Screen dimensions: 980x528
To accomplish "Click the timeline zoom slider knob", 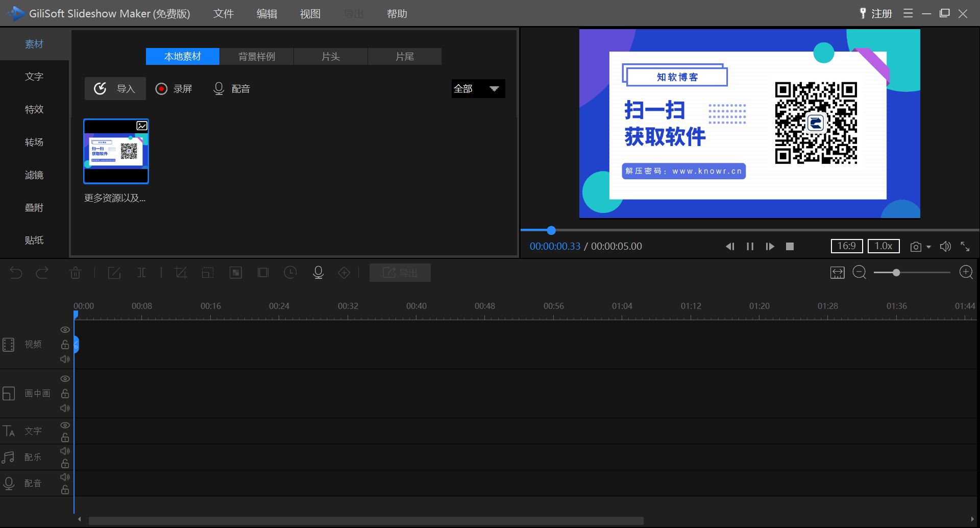I will tap(896, 273).
